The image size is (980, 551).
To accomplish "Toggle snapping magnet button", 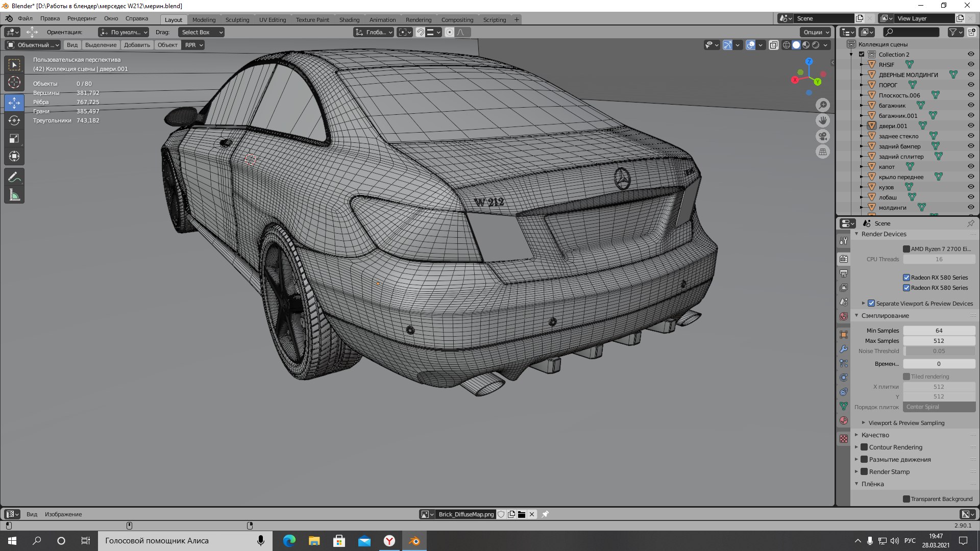I will tap(420, 32).
